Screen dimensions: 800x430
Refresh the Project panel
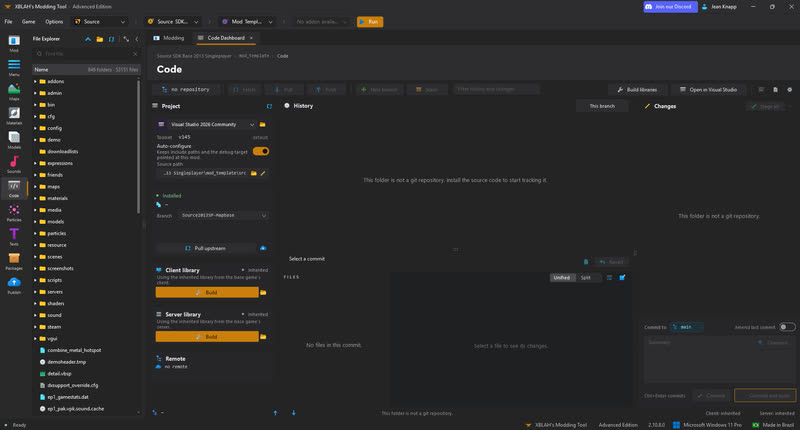pos(269,106)
